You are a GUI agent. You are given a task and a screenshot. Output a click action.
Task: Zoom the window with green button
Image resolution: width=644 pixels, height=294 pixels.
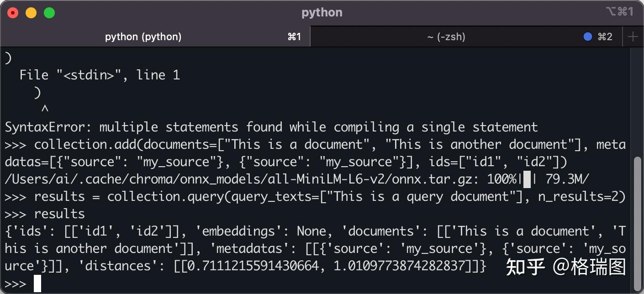[49, 13]
